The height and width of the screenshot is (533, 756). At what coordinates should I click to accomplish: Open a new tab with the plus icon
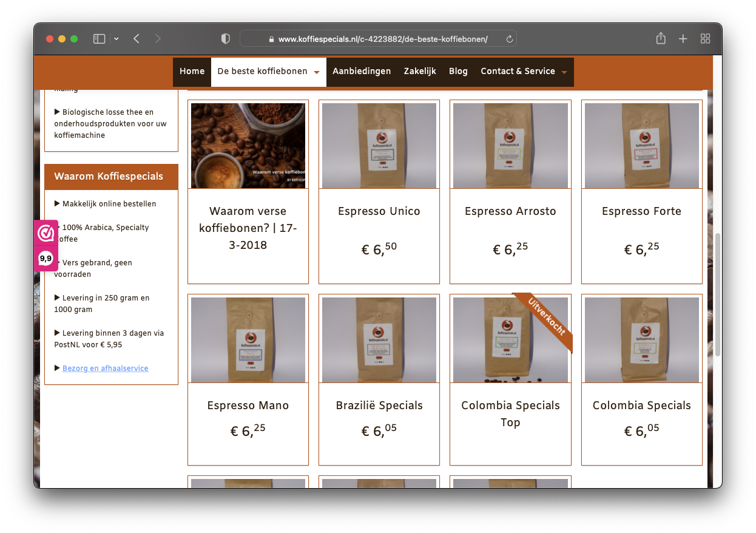tap(683, 39)
